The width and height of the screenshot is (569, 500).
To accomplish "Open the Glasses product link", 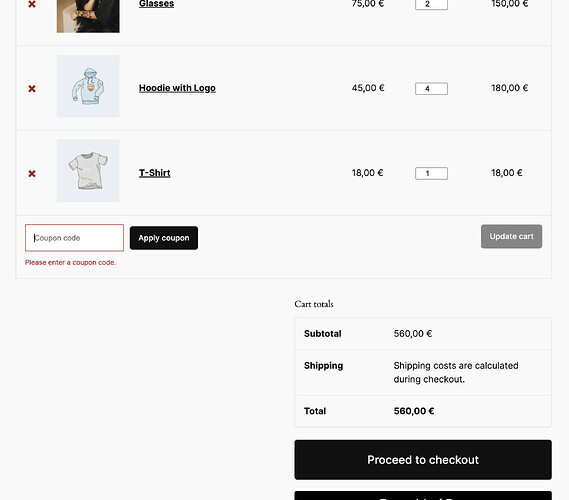I will [x=156, y=4].
